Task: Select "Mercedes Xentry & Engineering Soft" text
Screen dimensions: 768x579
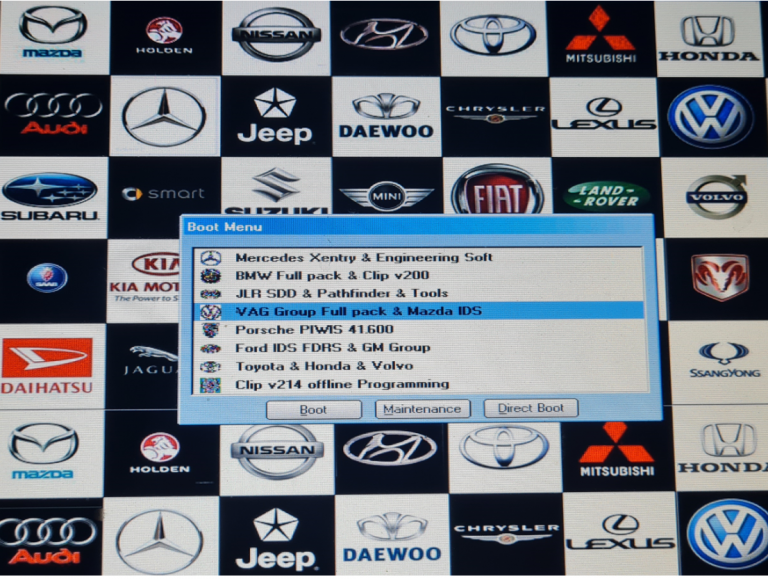Action: coord(364,258)
